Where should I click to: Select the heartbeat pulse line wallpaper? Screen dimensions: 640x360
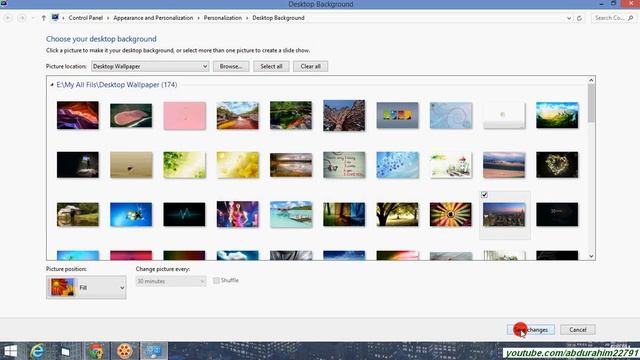click(x=184, y=214)
